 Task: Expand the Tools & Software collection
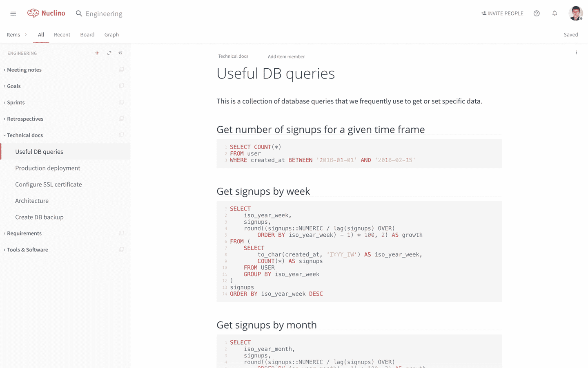click(4, 250)
